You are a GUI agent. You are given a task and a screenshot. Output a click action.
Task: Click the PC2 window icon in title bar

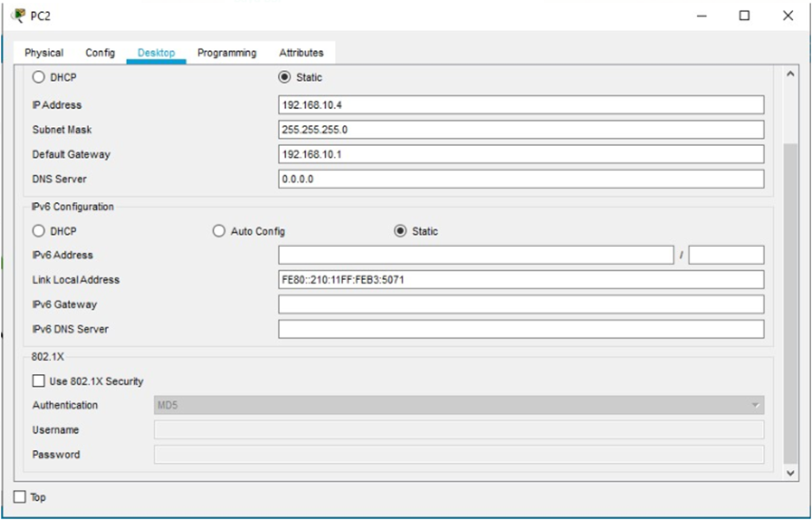point(18,16)
